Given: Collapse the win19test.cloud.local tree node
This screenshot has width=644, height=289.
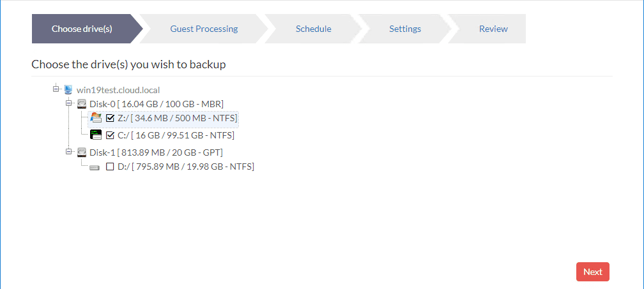Looking at the screenshot, I should pos(56,89).
